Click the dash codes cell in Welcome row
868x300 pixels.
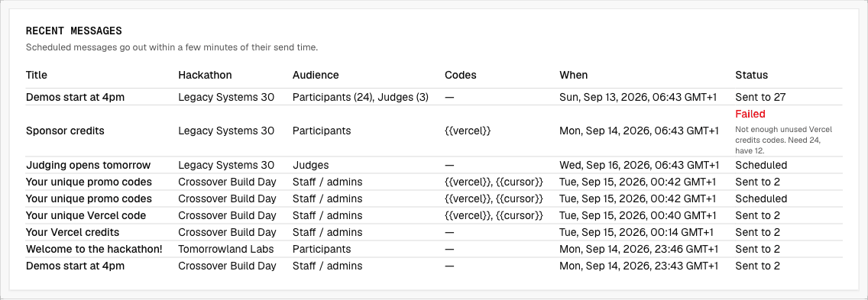tap(449, 249)
